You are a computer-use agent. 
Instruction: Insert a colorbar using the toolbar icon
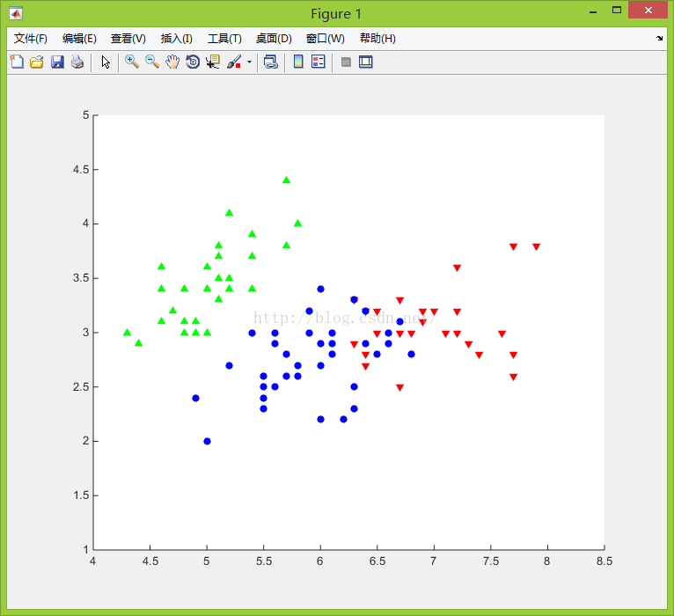(298, 62)
